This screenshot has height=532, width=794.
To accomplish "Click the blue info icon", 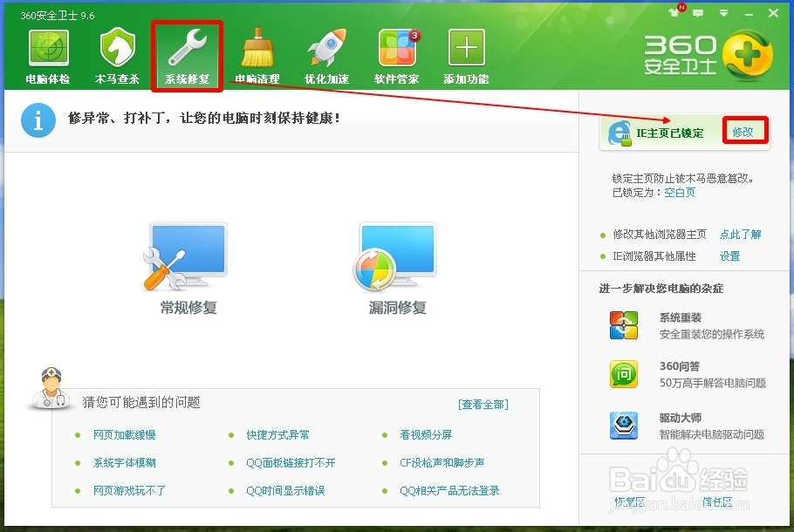I will click(x=38, y=120).
